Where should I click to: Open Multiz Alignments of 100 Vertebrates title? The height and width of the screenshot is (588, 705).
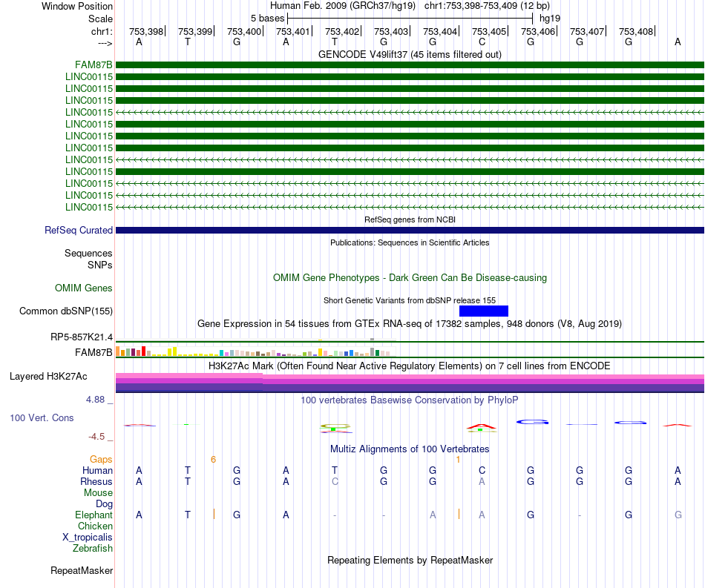click(410, 449)
